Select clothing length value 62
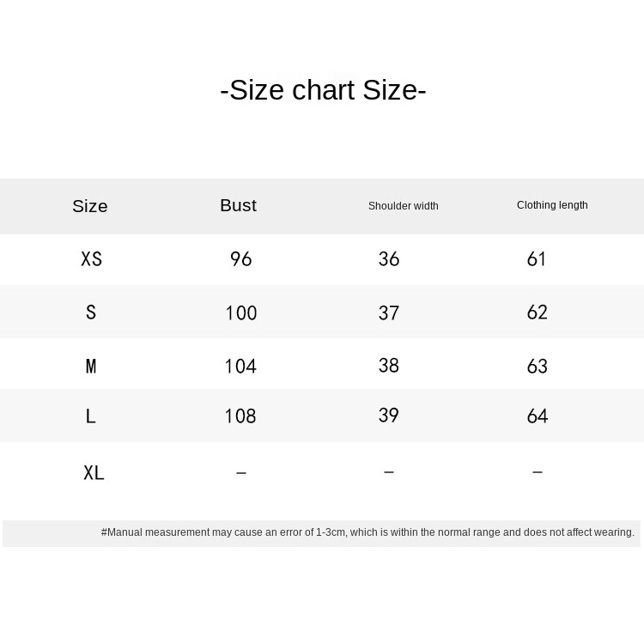Viewport: 644px width, 644px height. pos(538,313)
